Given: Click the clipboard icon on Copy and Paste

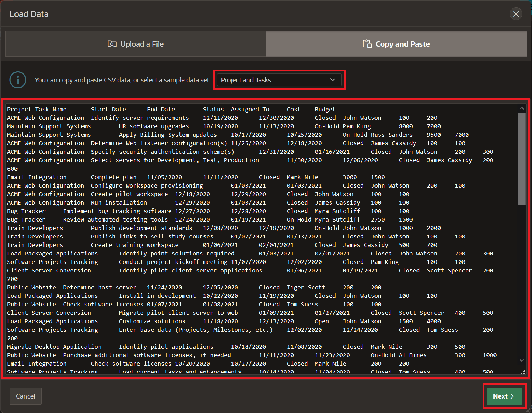Looking at the screenshot, I should point(367,44).
